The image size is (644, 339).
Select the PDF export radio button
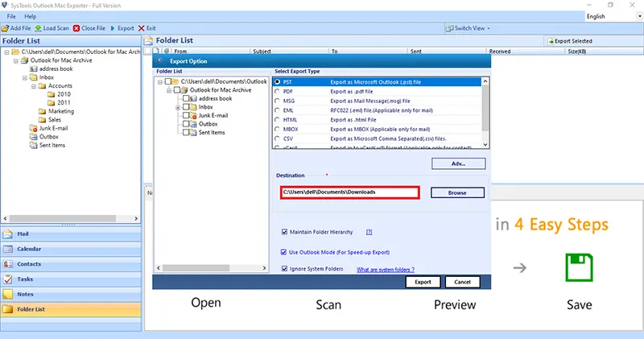pos(278,92)
